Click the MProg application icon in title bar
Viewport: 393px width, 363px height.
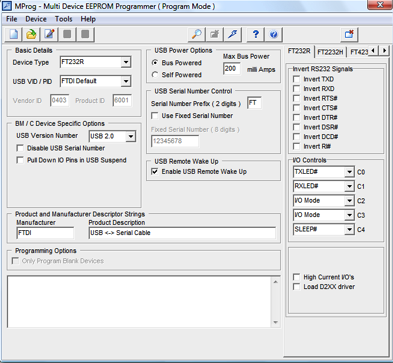point(7,6)
